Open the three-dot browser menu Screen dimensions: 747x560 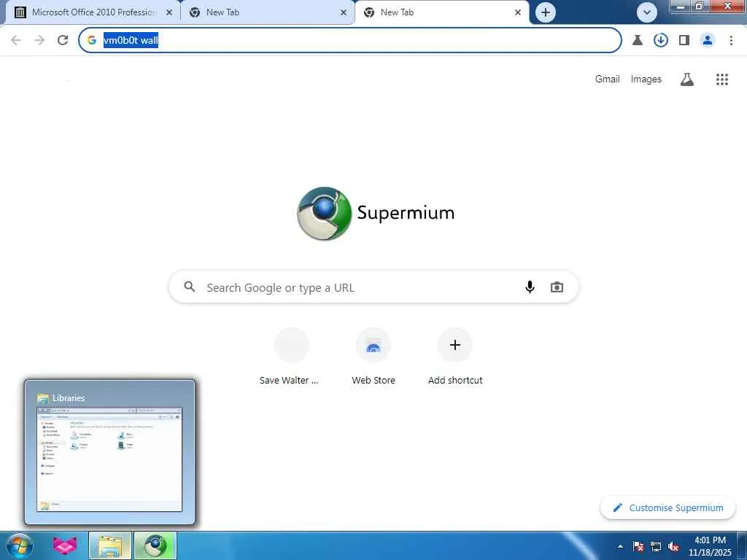coord(731,41)
